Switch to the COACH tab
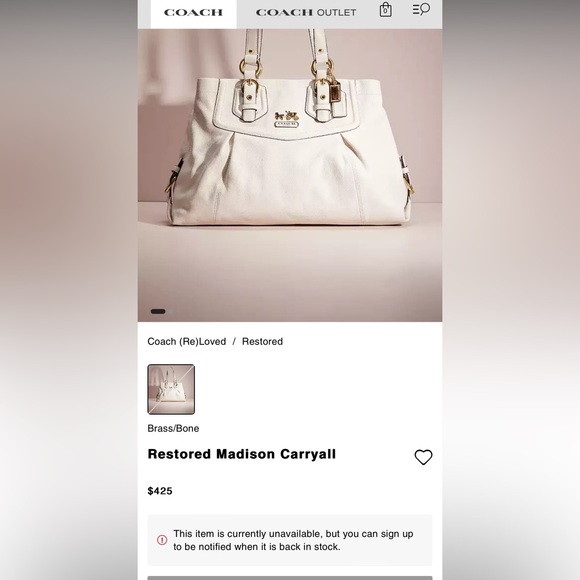This screenshot has width=580, height=580. (193, 13)
